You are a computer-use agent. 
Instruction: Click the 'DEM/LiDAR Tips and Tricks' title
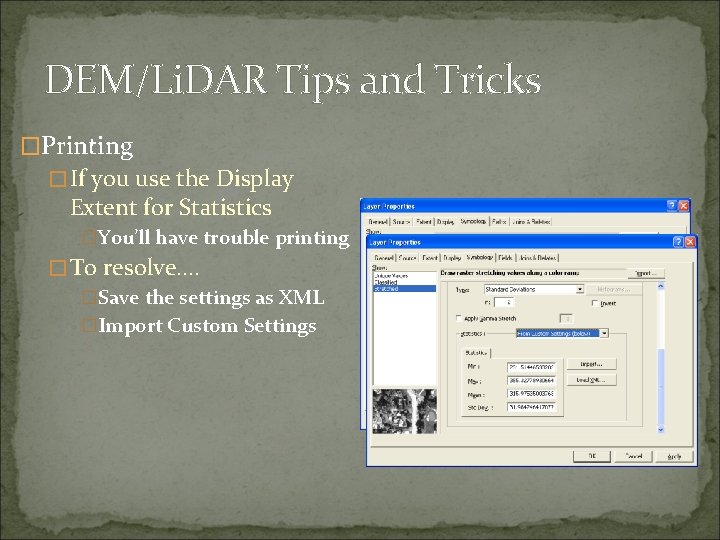(293, 80)
